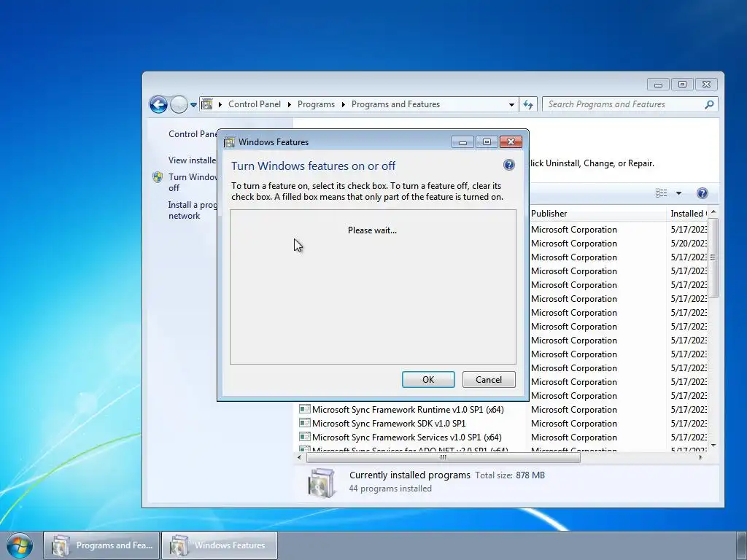Click the 5/20/2023 installed date cell

pos(689,244)
